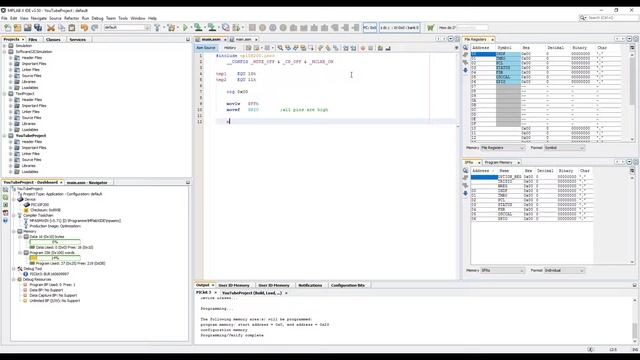Open the Format 'Symbol' dropdown
This screenshot has width=640, height=360.
(x=564, y=148)
